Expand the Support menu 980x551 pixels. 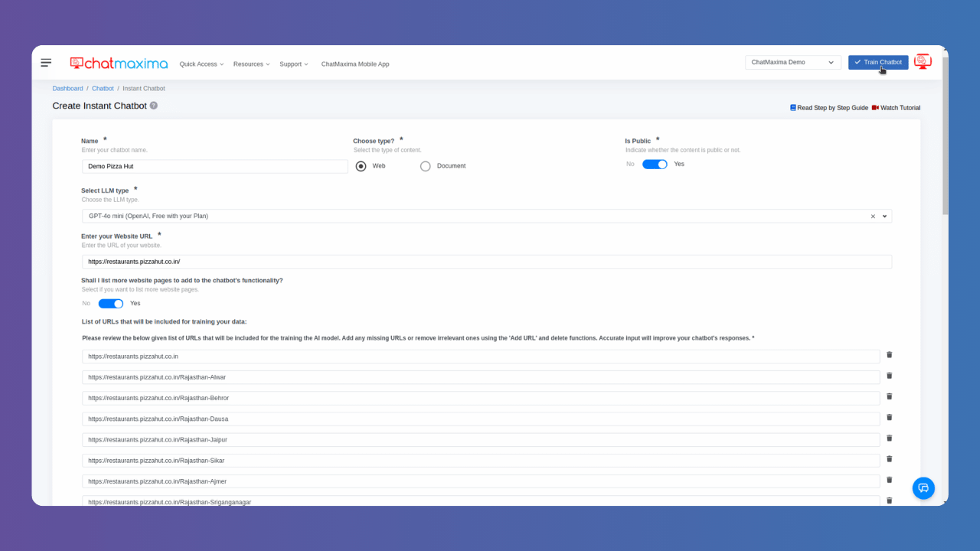tap(294, 64)
